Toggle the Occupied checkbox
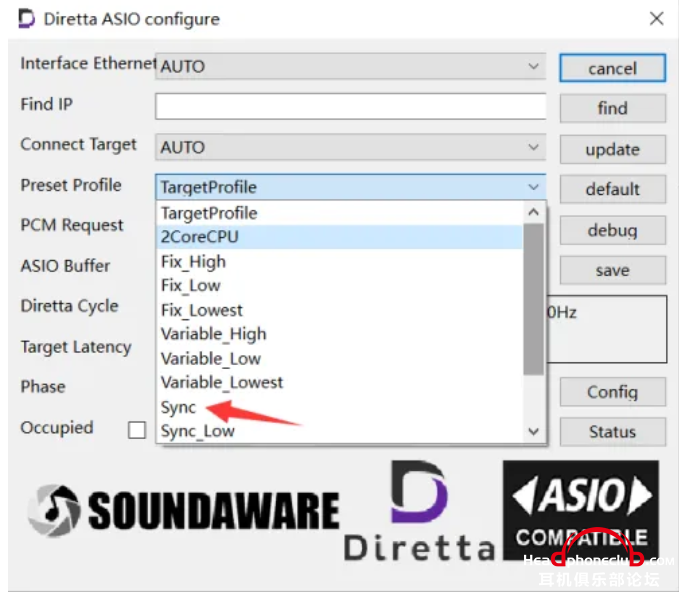This screenshot has height=592, width=679. pos(137,430)
